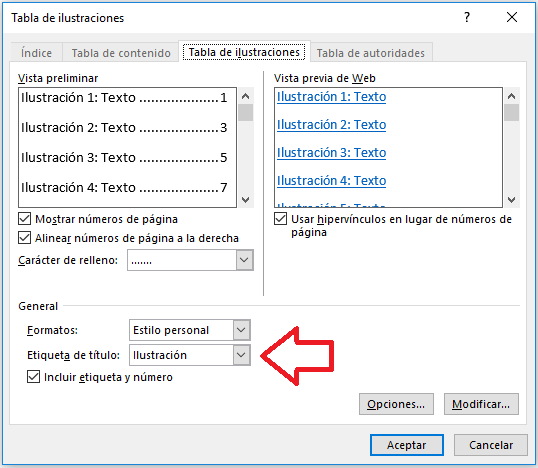Click down arrow in Vista preliminar scrollbar
Viewport: 538px width, 468px height.
245,199
